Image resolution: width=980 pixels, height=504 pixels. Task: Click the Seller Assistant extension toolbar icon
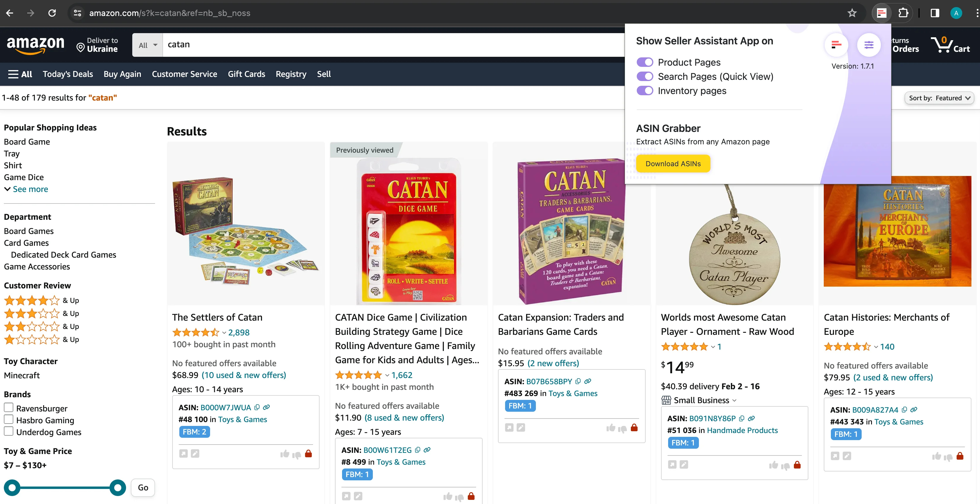click(881, 13)
